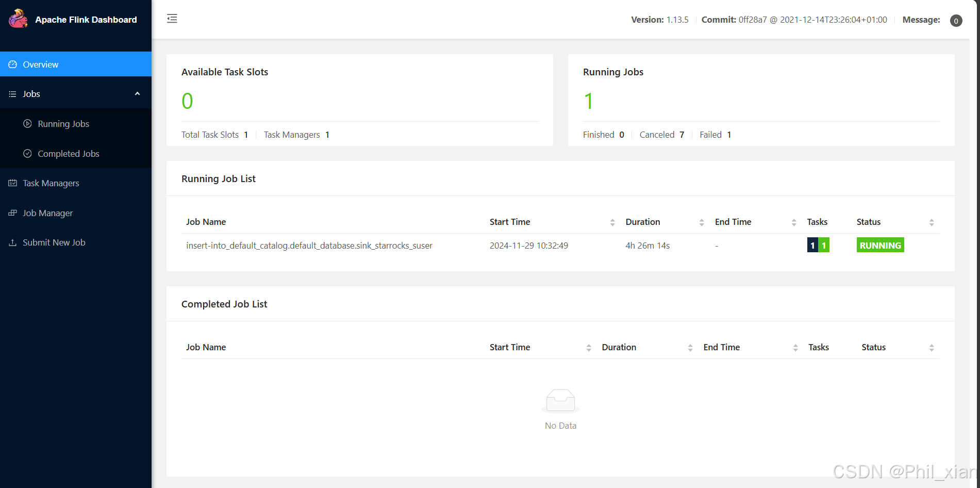Sort running jobs by Duration
Viewport: 980px width, 488px height.
click(702, 222)
